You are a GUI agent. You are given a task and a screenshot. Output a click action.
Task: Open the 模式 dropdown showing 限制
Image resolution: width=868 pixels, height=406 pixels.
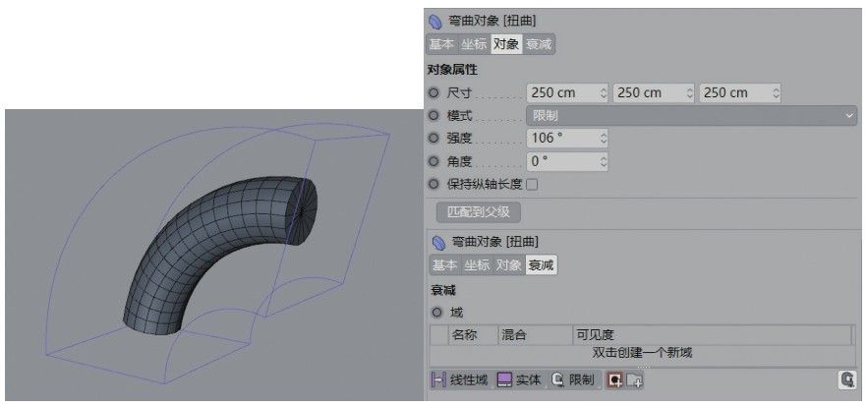(691, 116)
